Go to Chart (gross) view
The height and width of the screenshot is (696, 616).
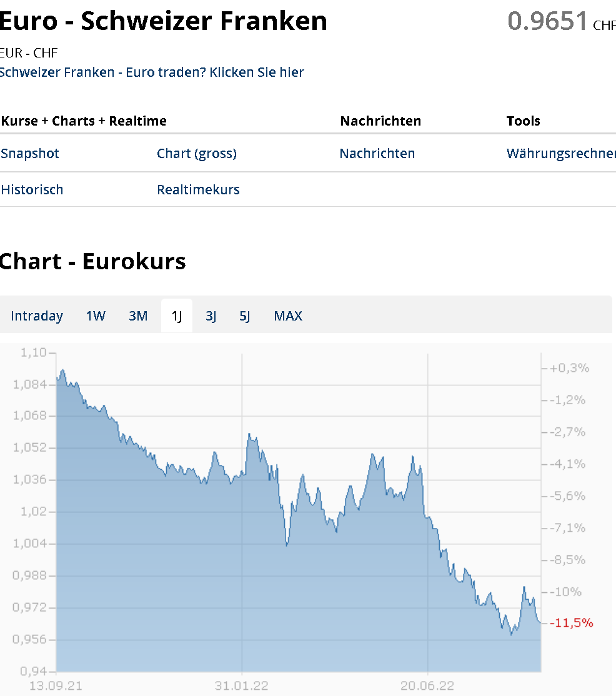[197, 154]
